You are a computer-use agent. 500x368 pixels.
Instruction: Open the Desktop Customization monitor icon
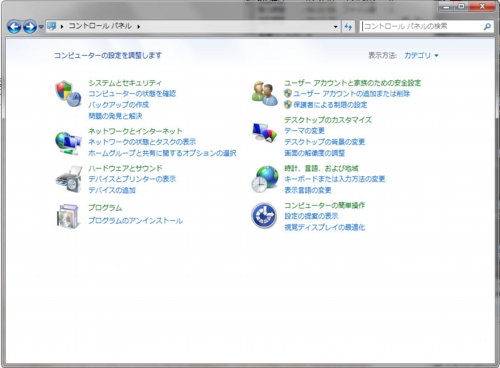265,132
